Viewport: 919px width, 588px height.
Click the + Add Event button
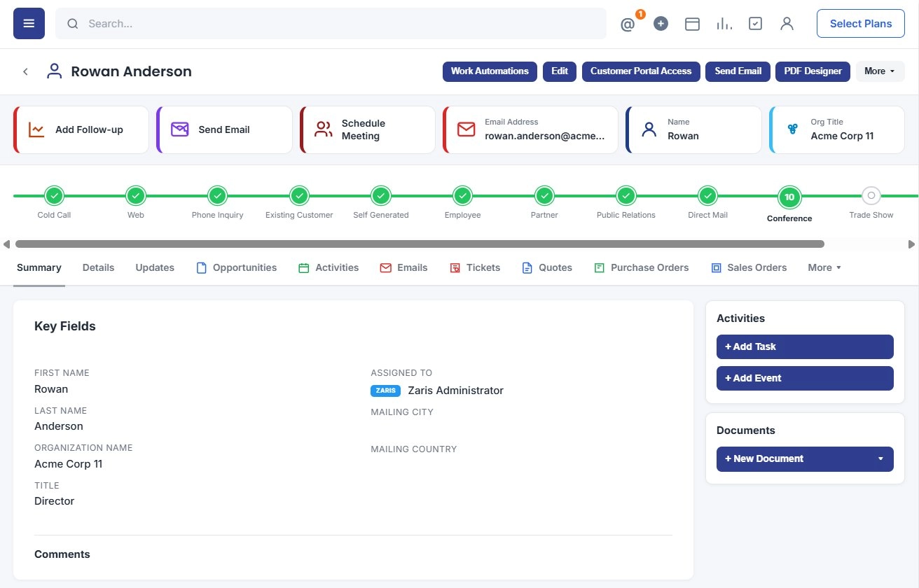[x=805, y=378]
